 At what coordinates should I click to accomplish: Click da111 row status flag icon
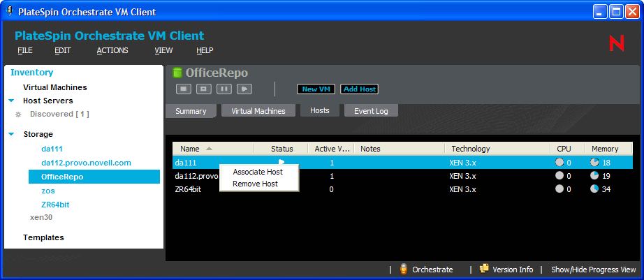click(x=281, y=162)
